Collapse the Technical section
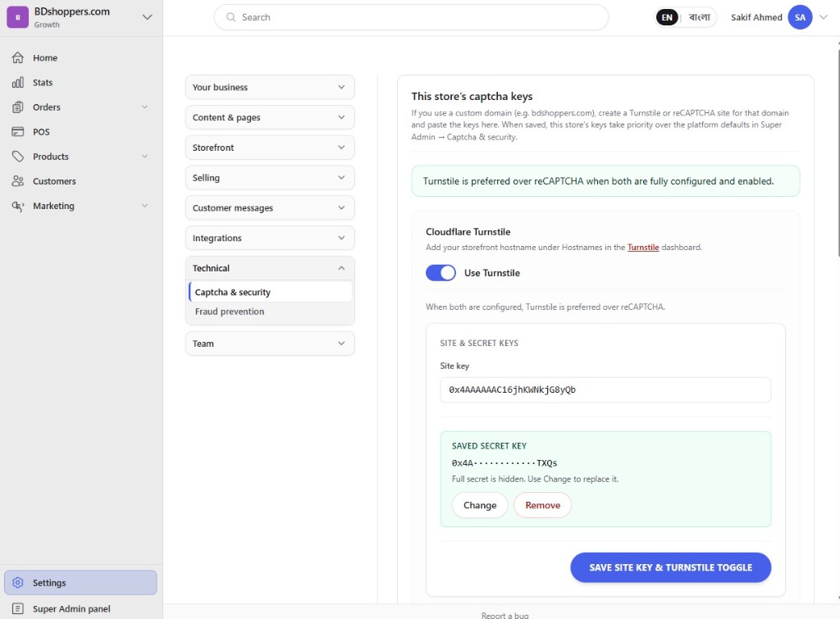The image size is (840, 619). [x=270, y=268]
